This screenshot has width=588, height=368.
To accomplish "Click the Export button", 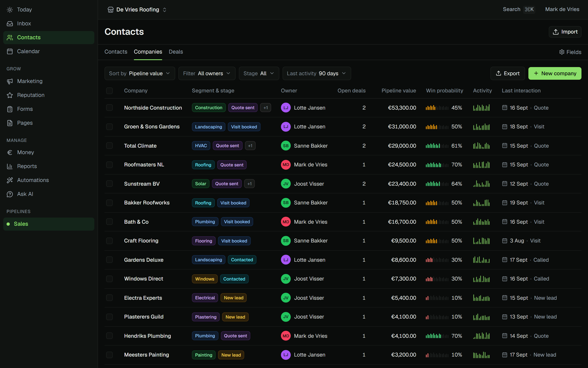I will click(508, 74).
